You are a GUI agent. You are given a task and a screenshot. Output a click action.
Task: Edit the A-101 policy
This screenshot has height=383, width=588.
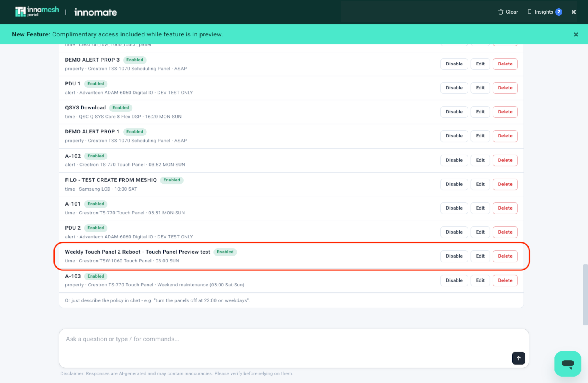pyautogui.click(x=480, y=208)
